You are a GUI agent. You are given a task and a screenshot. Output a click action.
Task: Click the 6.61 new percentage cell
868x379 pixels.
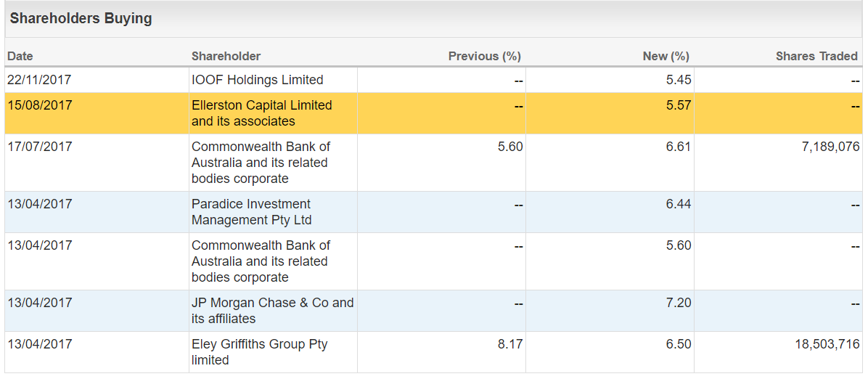[679, 147]
